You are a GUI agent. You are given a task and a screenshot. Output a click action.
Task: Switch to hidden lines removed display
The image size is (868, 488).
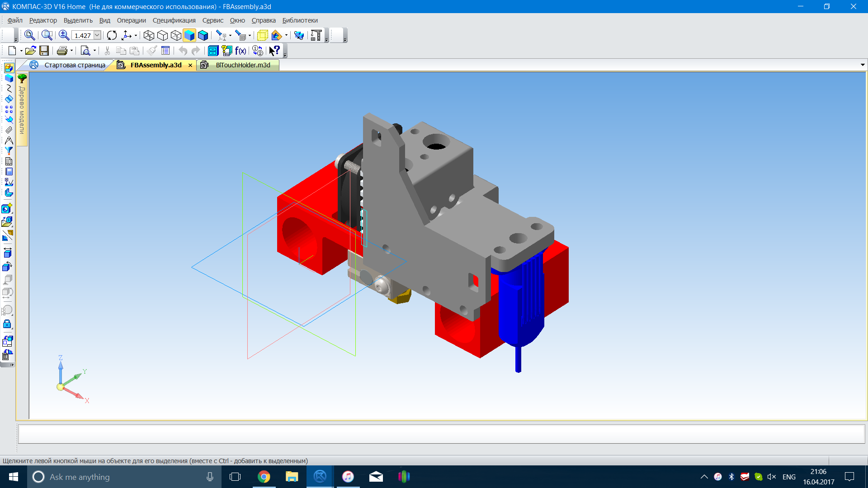[162, 35]
